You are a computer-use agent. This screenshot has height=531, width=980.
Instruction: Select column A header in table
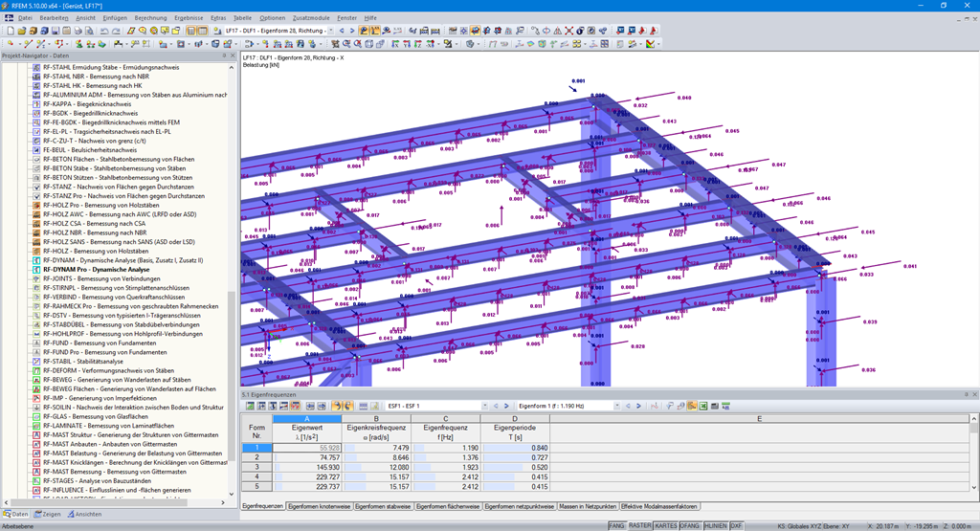coord(307,418)
